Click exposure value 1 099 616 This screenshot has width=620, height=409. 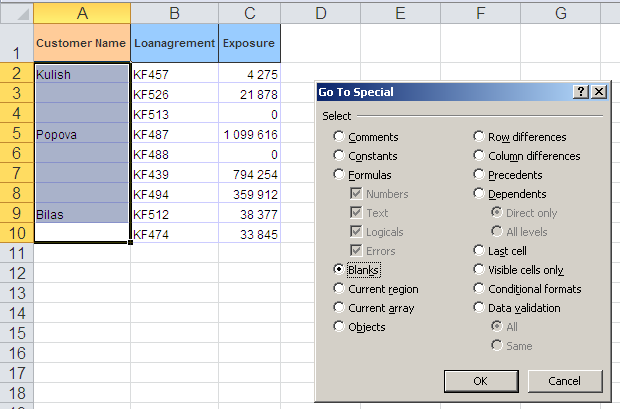249,133
